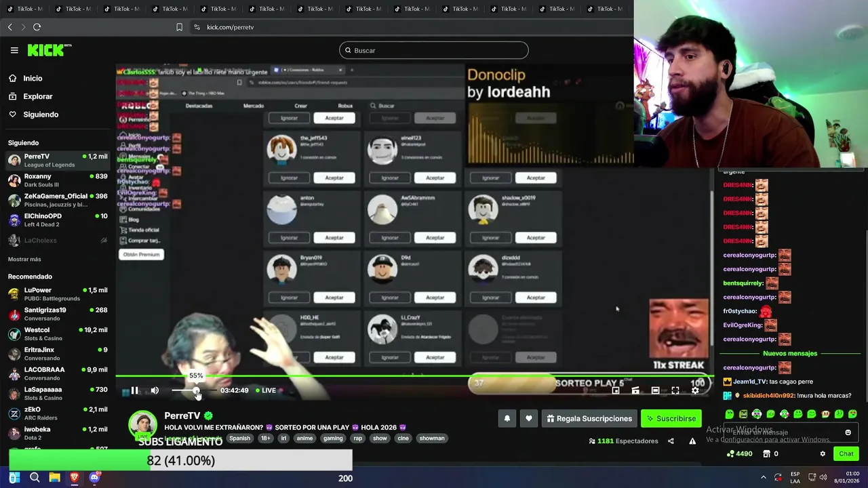Open offline channel LaCholexs

(x=57, y=241)
